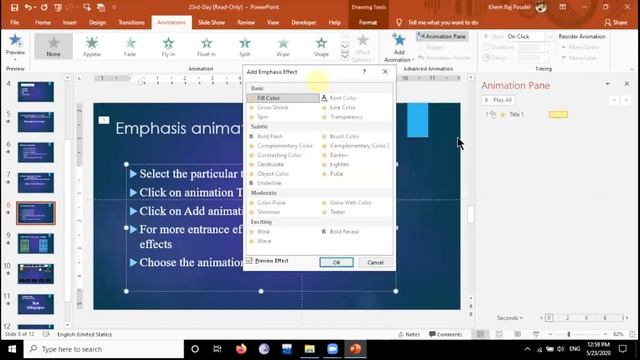Show hidden system tray icons chevron
Viewport: 640px width, 360px height.
tap(527, 349)
